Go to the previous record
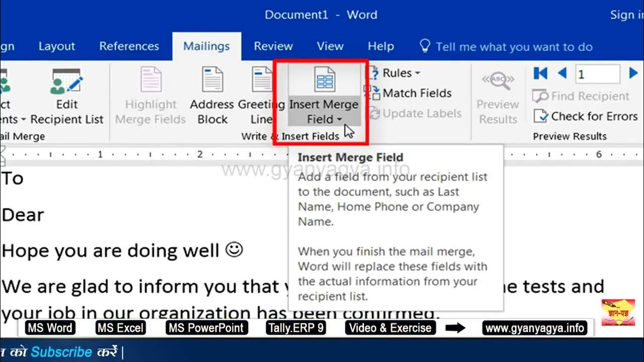The image size is (644, 362). pos(562,74)
